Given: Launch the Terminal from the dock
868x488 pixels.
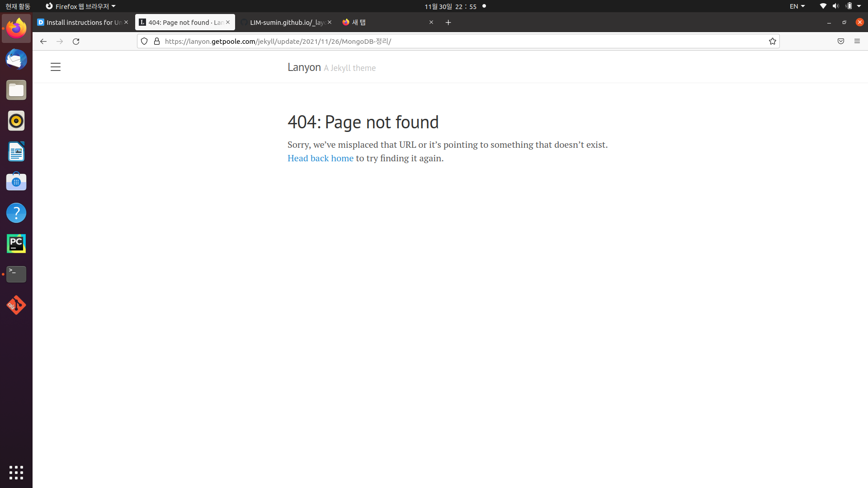Looking at the screenshot, I should (16, 274).
